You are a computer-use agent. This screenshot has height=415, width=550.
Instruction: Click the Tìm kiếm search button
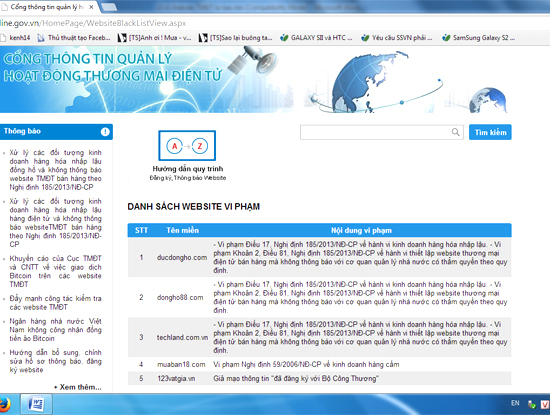pyautogui.click(x=490, y=132)
